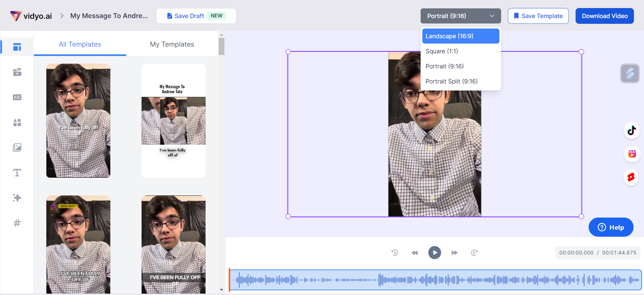Click the bottom-right canvas resize handle
644x295 pixels.
coord(582,217)
